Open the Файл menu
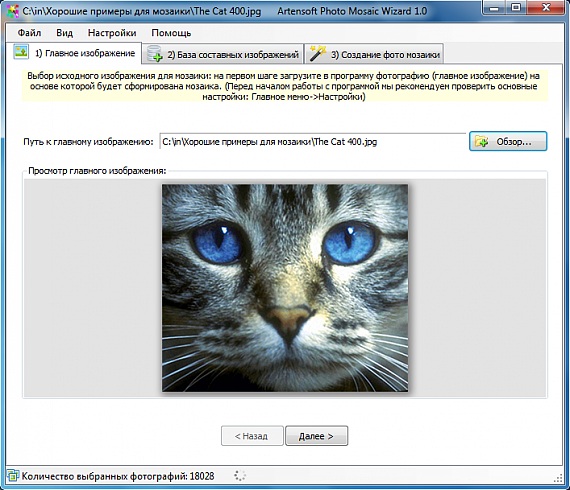 coord(29,33)
